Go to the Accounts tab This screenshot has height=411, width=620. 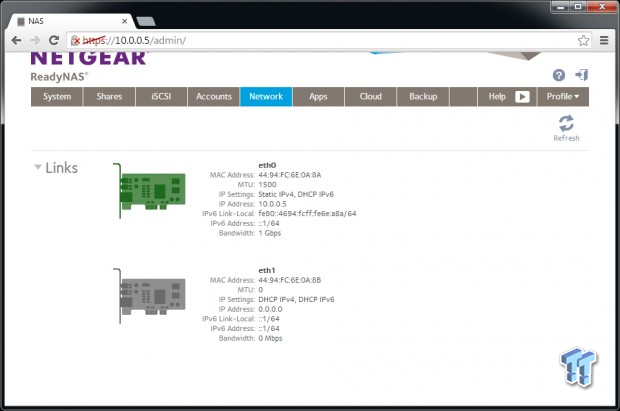point(214,97)
